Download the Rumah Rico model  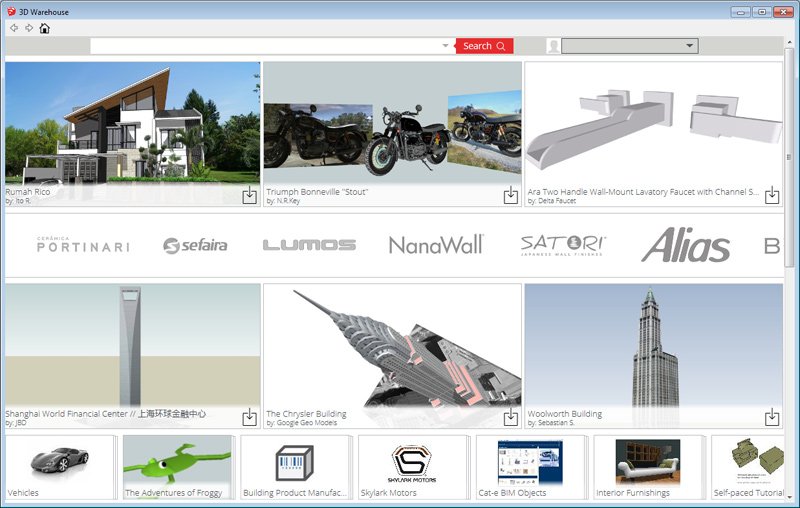249,195
